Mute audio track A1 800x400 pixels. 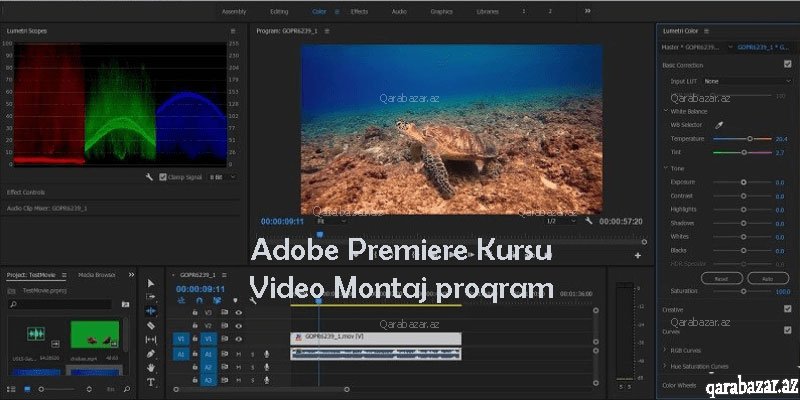pos(238,354)
